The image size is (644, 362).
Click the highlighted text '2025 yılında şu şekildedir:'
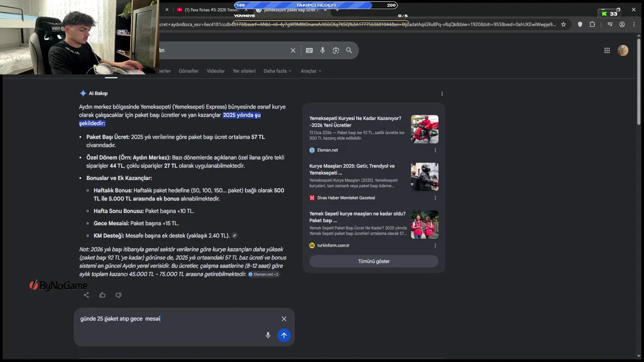(170, 119)
